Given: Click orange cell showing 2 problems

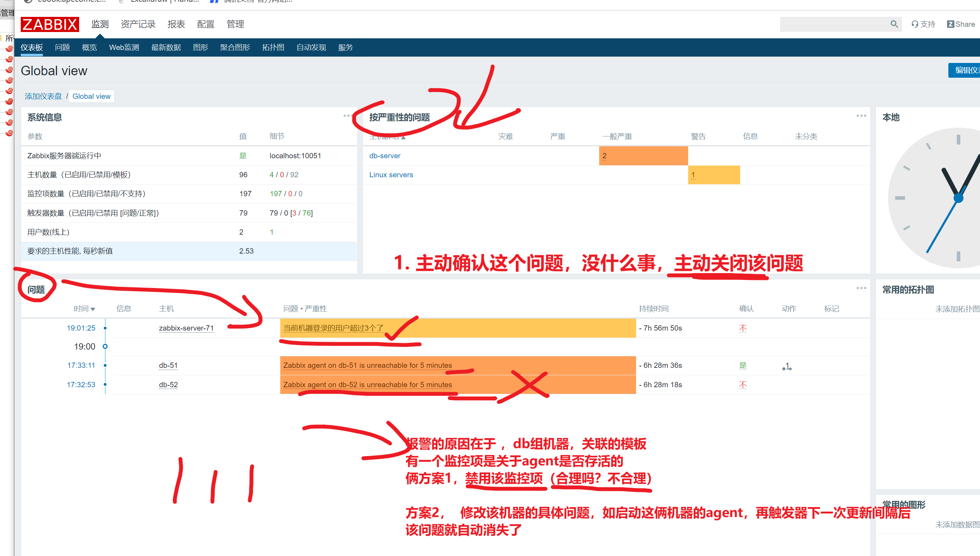Looking at the screenshot, I should (604, 156).
